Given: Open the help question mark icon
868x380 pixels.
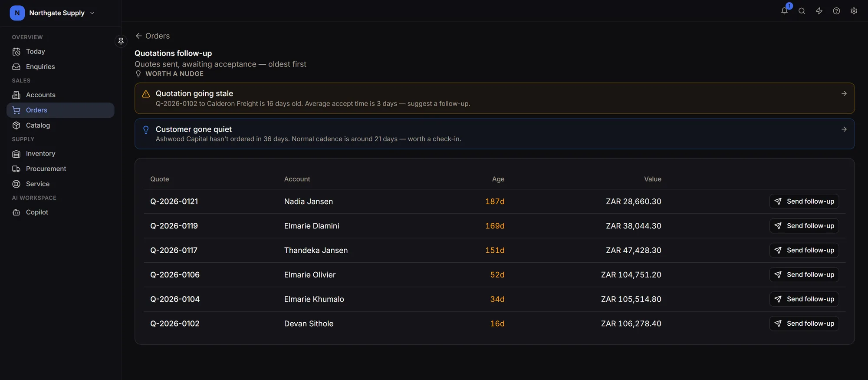Looking at the screenshot, I should (836, 11).
